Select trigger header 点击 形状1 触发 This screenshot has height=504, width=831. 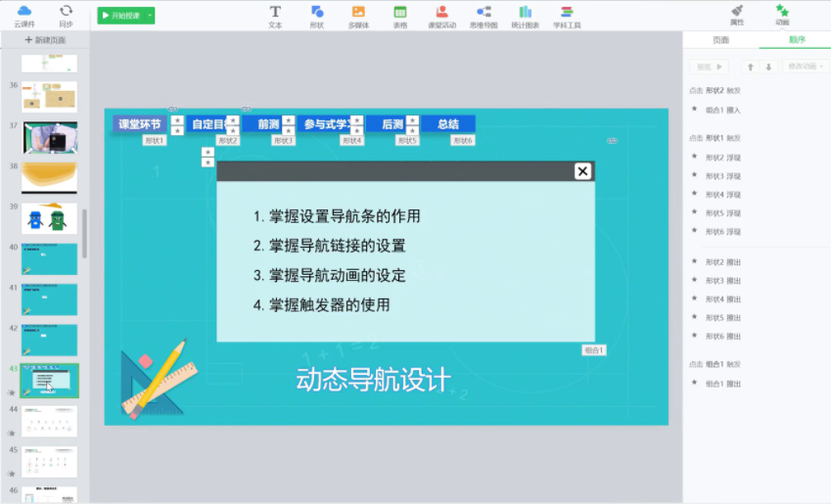tap(715, 138)
